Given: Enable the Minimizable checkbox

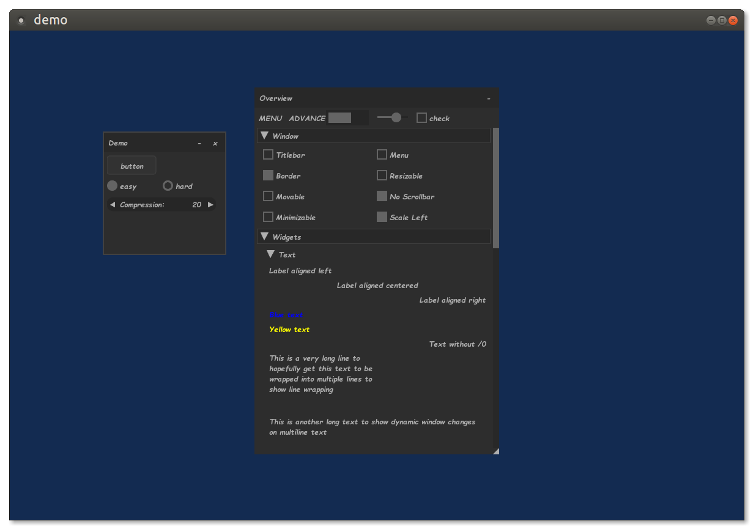Looking at the screenshot, I should (x=268, y=217).
